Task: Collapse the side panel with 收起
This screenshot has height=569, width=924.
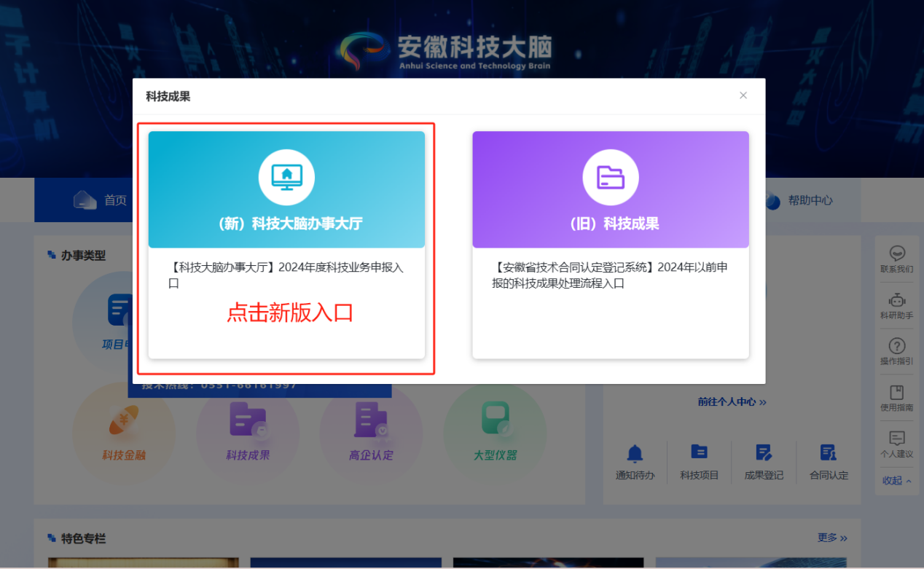Action: 897,481
